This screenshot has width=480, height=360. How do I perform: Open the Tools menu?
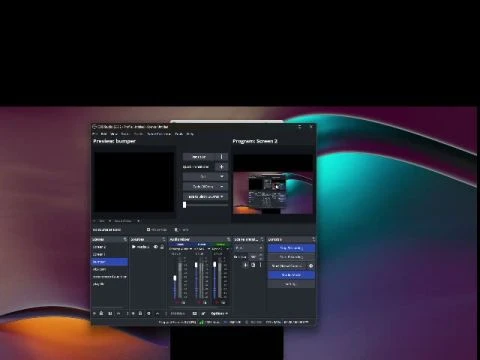(179, 134)
